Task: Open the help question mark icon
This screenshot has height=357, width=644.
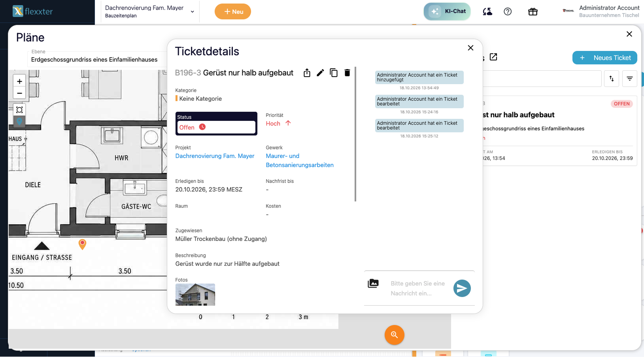Action: [x=508, y=11]
